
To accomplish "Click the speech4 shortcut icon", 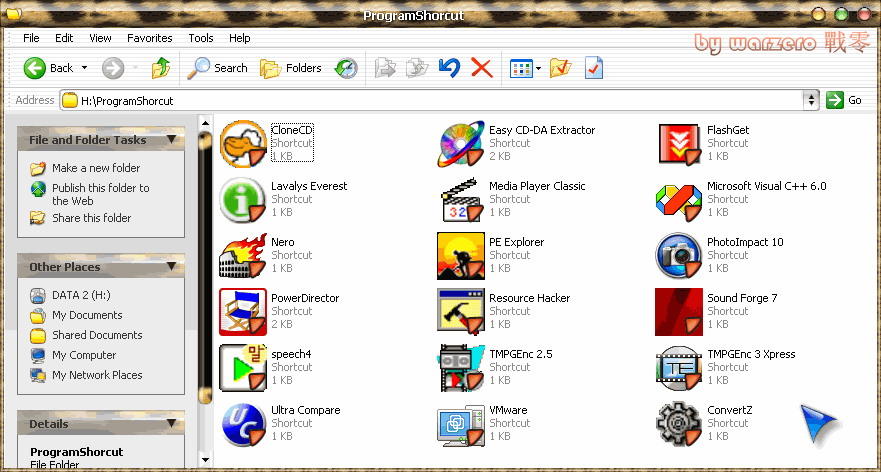I will click(243, 367).
